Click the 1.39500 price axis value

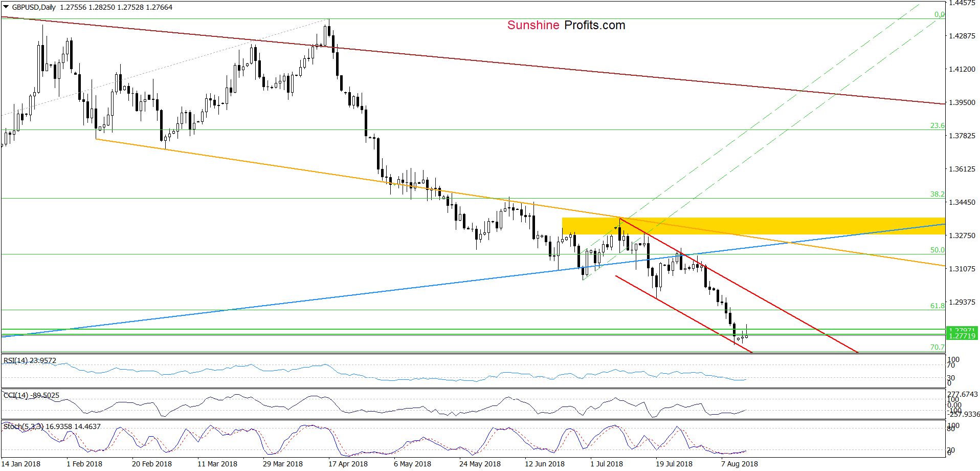[x=962, y=102]
